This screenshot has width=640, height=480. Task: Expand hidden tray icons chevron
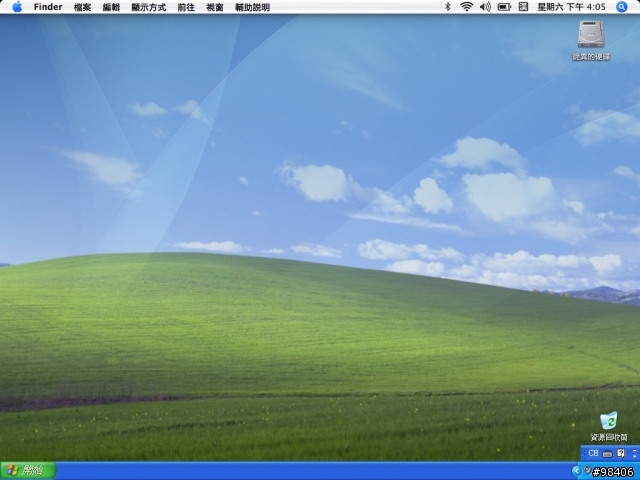click(576, 471)
